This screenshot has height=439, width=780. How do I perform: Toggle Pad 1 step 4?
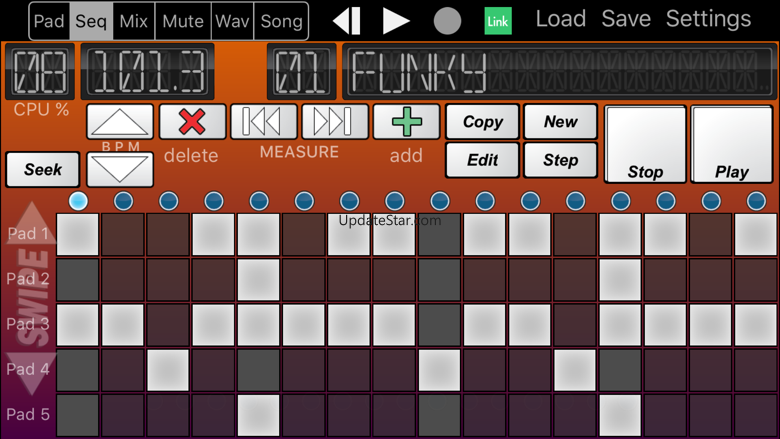click(213, 235)
